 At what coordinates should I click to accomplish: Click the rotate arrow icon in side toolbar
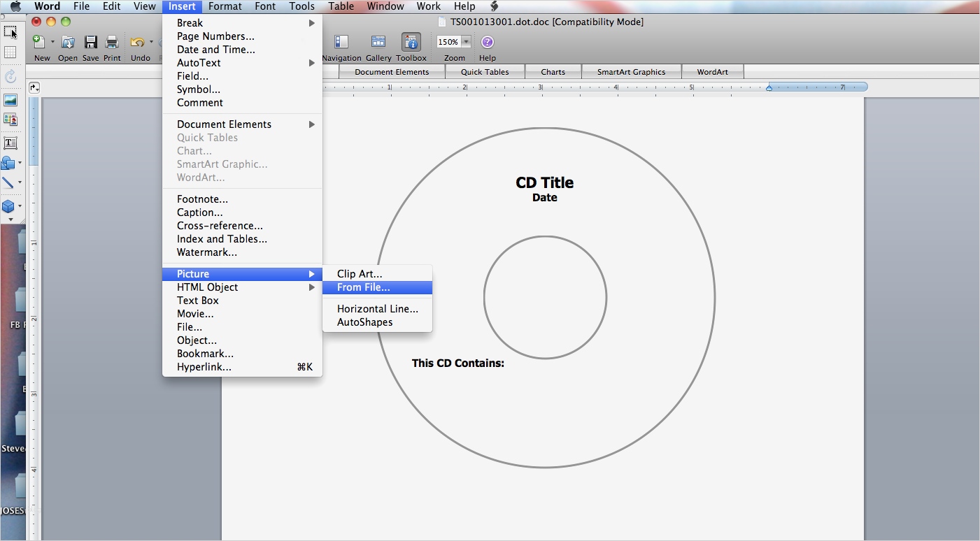coord(10,77)
